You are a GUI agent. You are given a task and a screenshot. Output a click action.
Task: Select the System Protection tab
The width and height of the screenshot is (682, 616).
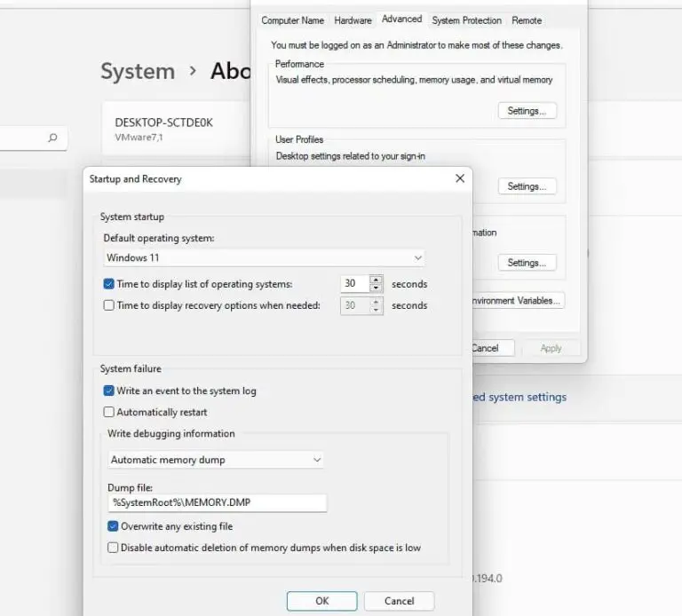(x=466, y=20)
